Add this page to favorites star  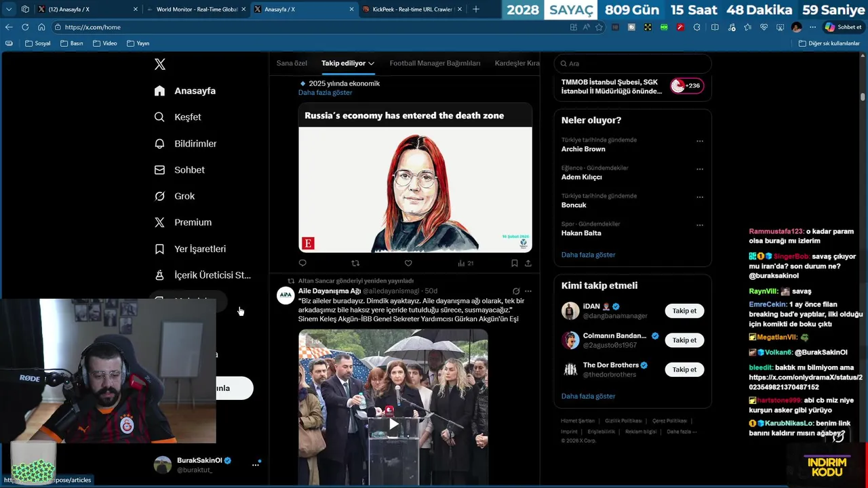coord(599,27)
